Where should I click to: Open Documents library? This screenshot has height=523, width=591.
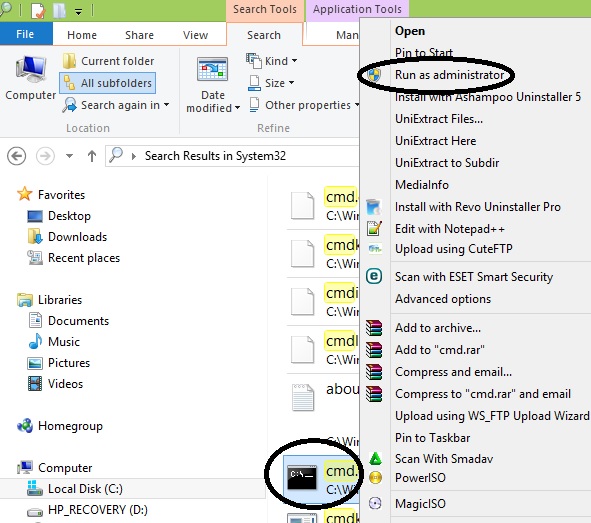pos(69,321)
